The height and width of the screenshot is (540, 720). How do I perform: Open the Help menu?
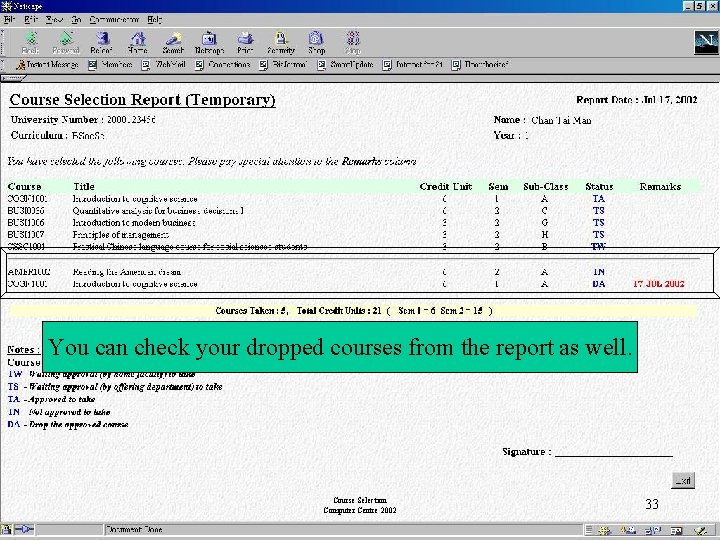(x=155, y=20)
